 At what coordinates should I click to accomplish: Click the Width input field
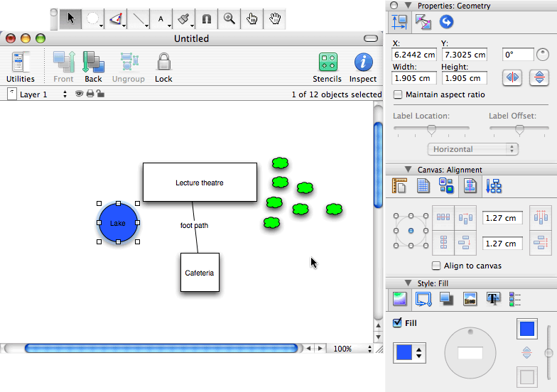tap(416, 78)
